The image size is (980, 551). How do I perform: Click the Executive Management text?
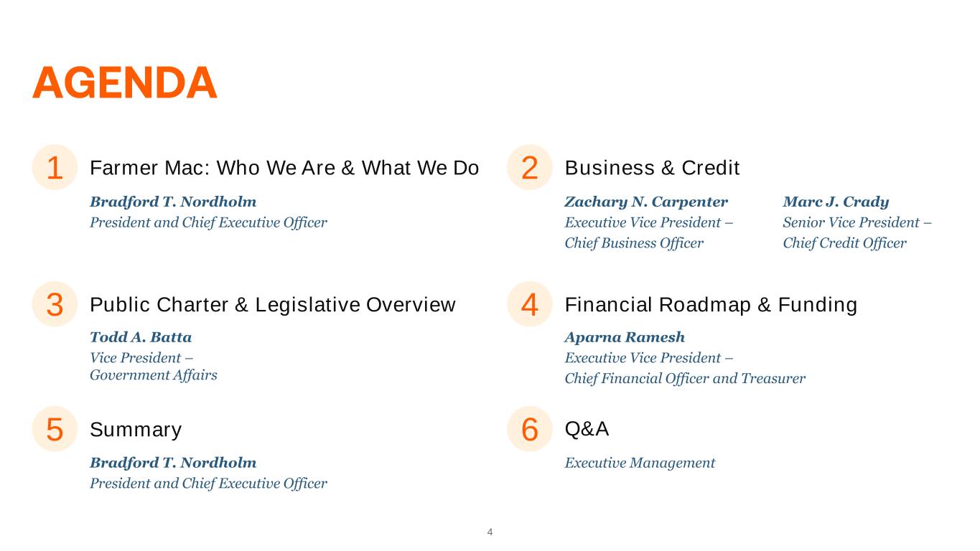tap(640, 463)
